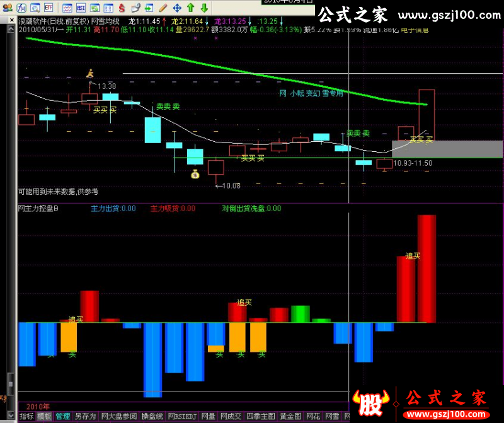Image resolution: width=504 pixels, height=423 pixels.
Task: Click the green up arrow icon
Action: tap(191, 8)
